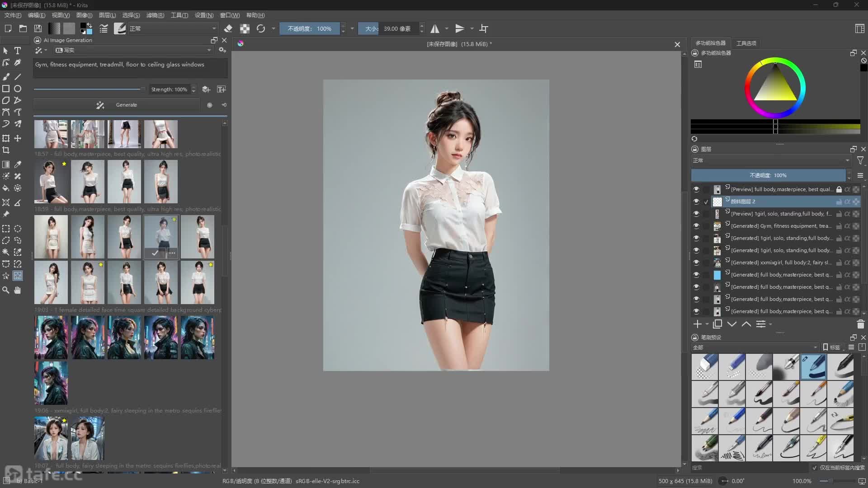Open the layer properties dropdown arrow
This screenshot has width=868, height=488.
tap(770, 324)
